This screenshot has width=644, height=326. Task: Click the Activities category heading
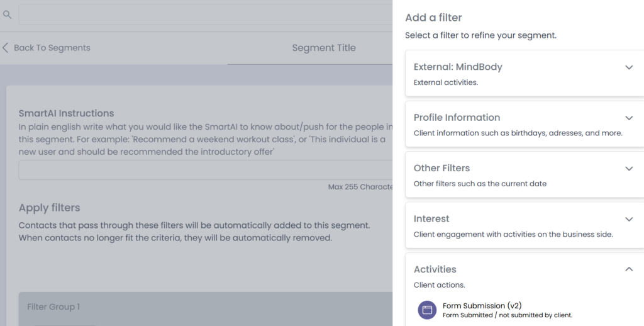coord(435,269)
